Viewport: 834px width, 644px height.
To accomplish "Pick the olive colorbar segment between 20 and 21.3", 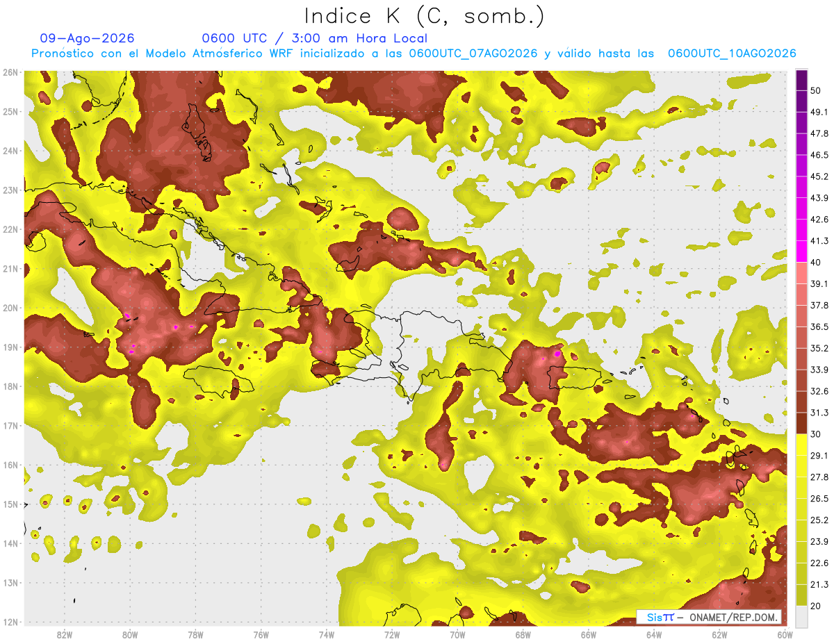I will point(801,595).
